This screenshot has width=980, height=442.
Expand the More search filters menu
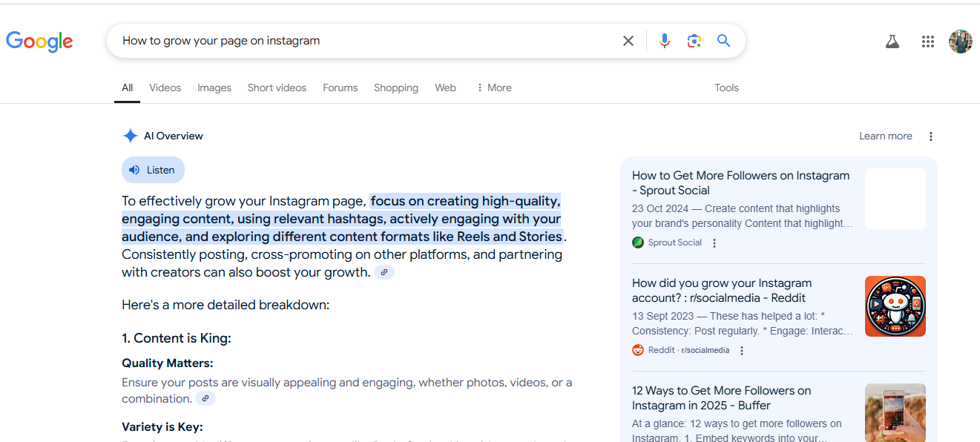[x=494, y=88]
